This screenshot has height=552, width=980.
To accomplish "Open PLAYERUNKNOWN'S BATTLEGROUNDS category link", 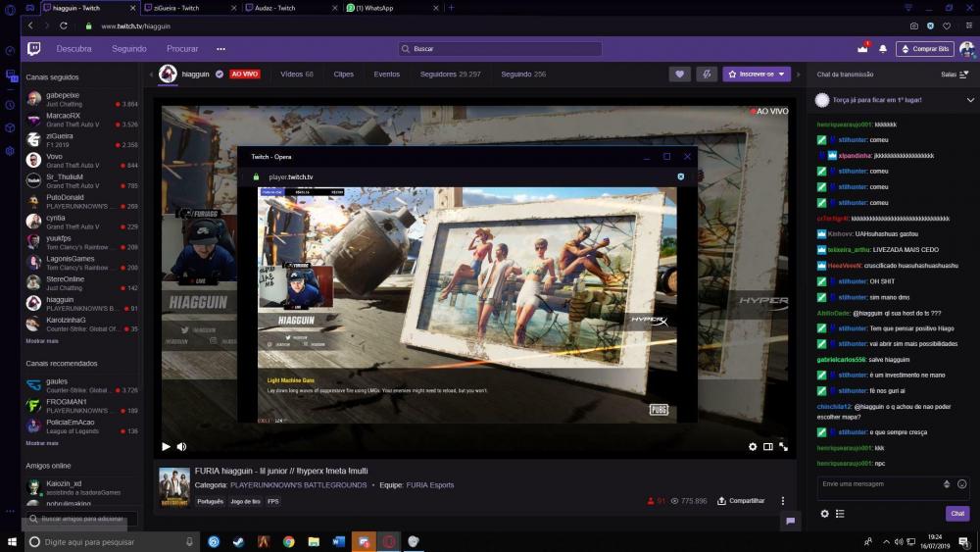I will tap(298, 484).
